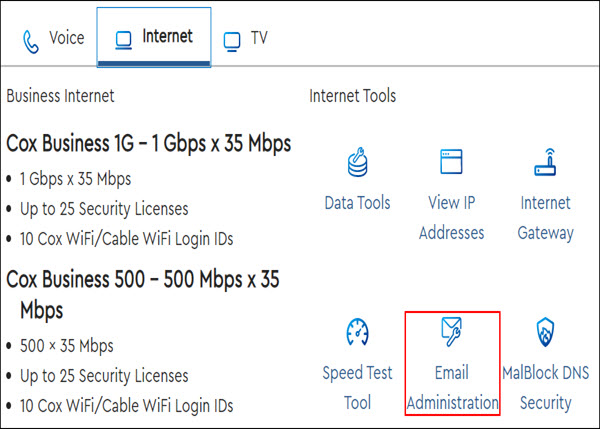
Task: Click the MalBlock DNS Security shield icon
Action: point(545,332)
